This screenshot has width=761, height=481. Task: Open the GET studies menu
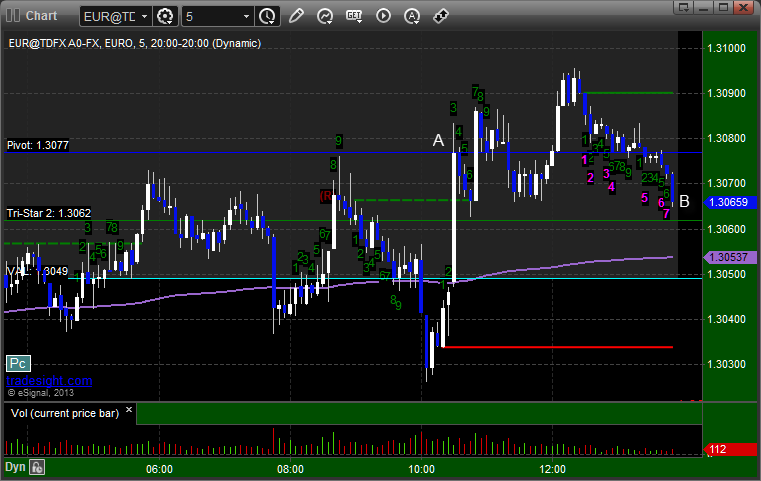[354, 16]
